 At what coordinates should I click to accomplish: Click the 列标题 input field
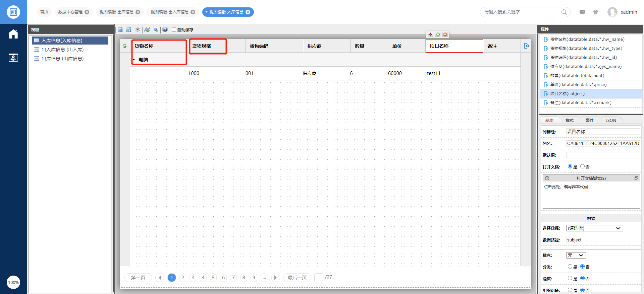(x=603, y=132)
